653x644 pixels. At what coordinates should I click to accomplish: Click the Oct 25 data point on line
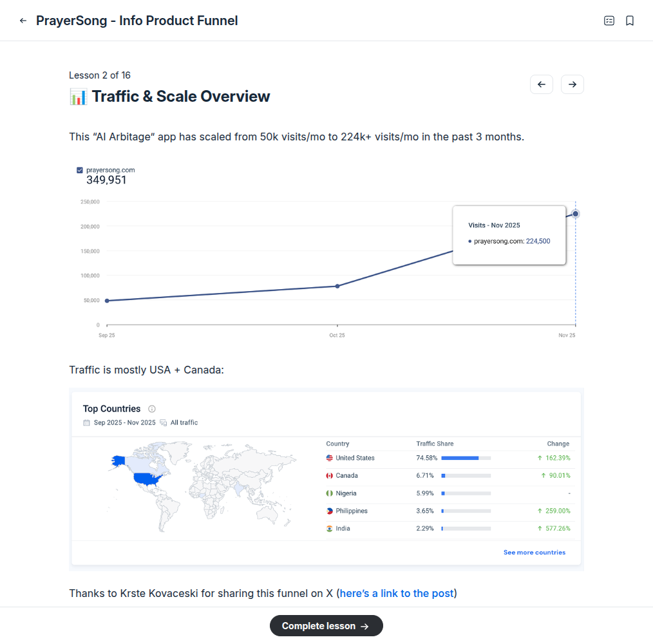point(337,286)
